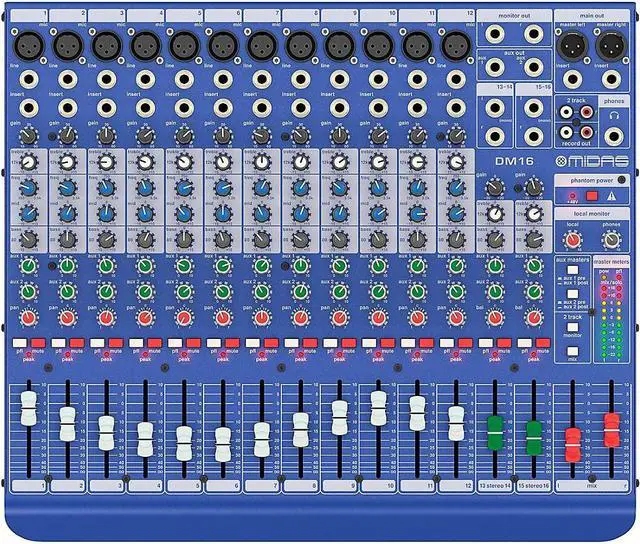Click the headphones icon under phones
The width and height of the screenshot is (640, 544).
(614, 116)
